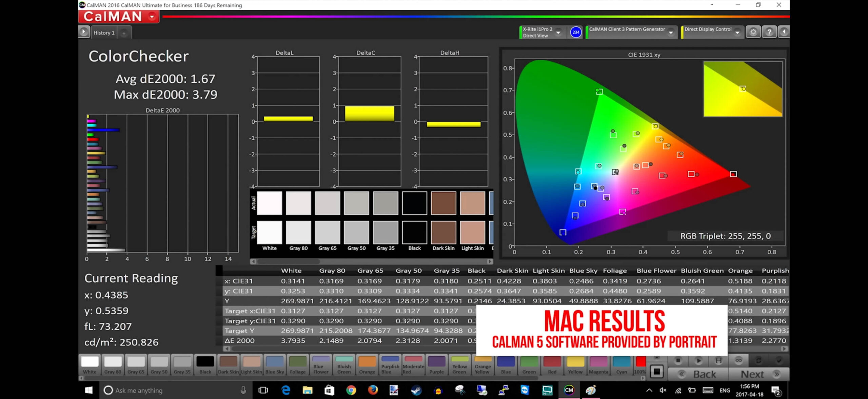
Task: Click right arrow of patch panel scrollbar
Action: click(490, 261)
